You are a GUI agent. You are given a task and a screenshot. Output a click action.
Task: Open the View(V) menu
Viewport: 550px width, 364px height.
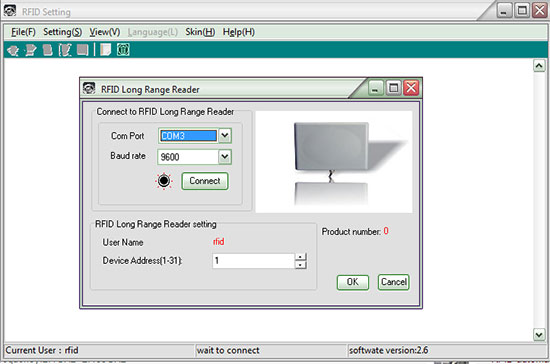click(x=105, y=32)
